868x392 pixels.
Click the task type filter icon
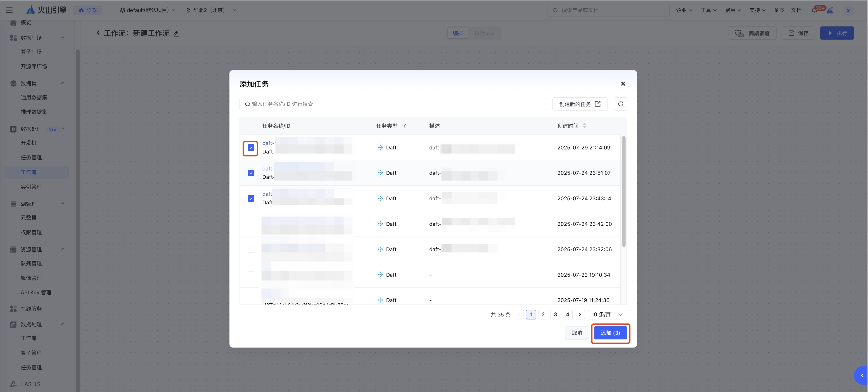(404, 126)
